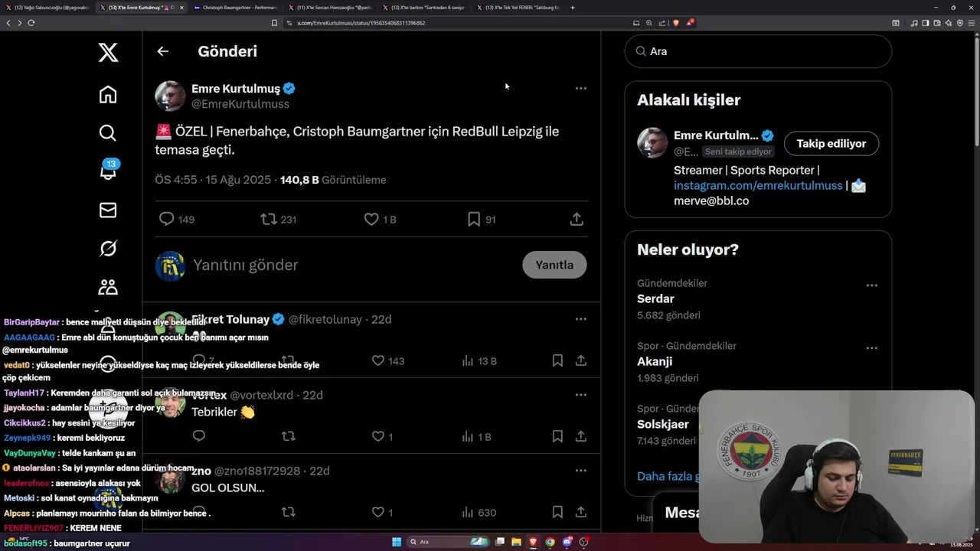Bookmark this page in address bar
Image resolution: width=980 pixels, height=551 pixels.
(x=274, y=23)
